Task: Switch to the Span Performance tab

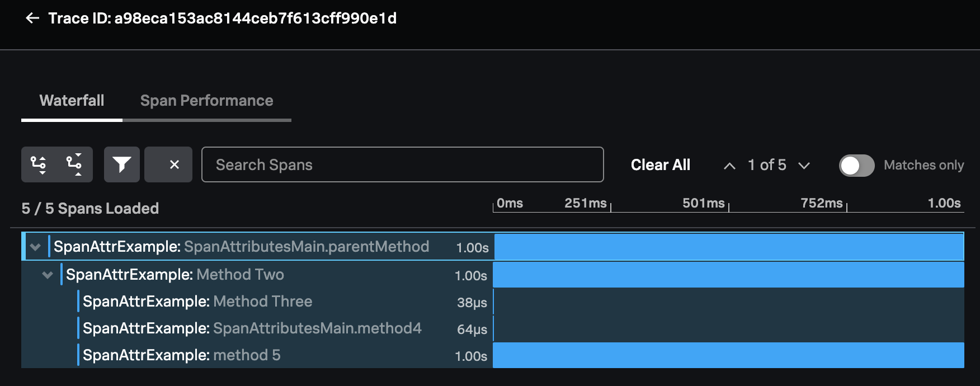Action: [x=207, y=101]
